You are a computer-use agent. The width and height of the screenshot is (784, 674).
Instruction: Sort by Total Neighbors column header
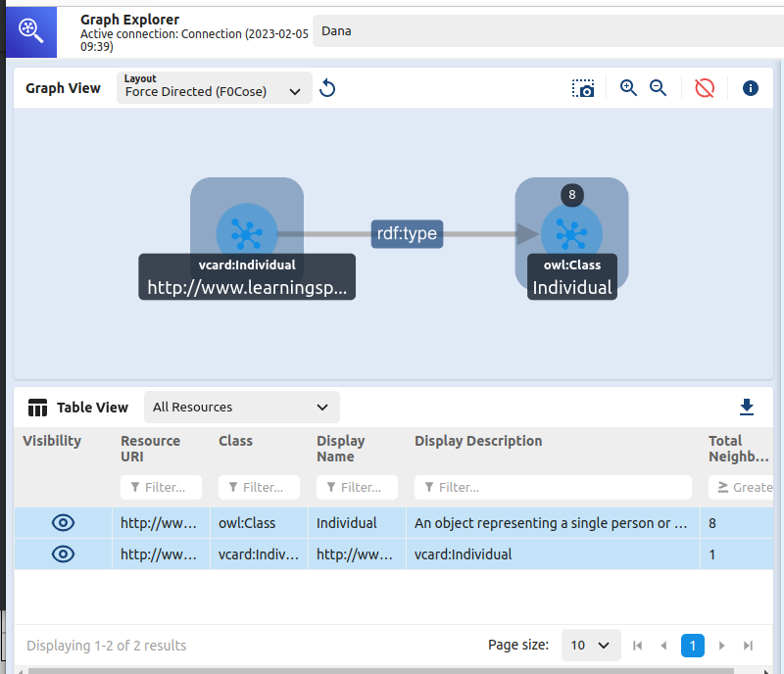739,449
